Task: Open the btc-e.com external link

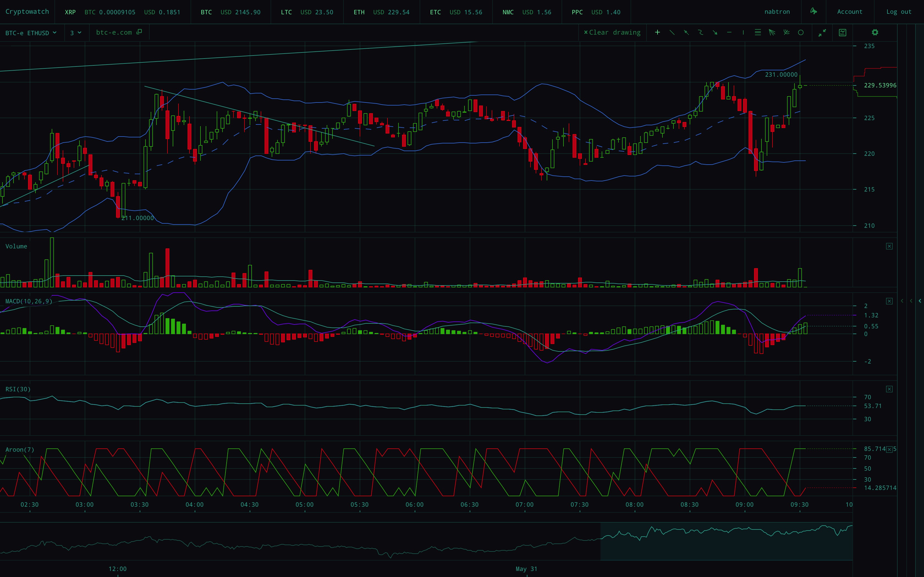Action: click(119, 32)
